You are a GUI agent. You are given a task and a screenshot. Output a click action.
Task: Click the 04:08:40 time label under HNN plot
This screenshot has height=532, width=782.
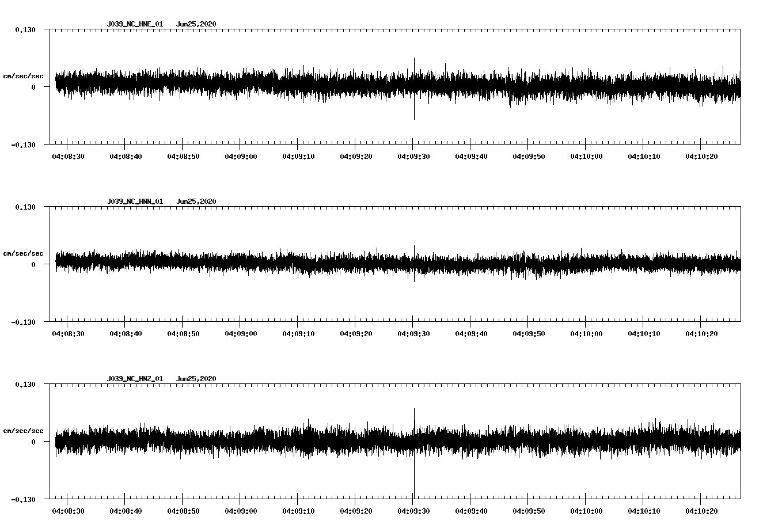click(x=126, y=333)
